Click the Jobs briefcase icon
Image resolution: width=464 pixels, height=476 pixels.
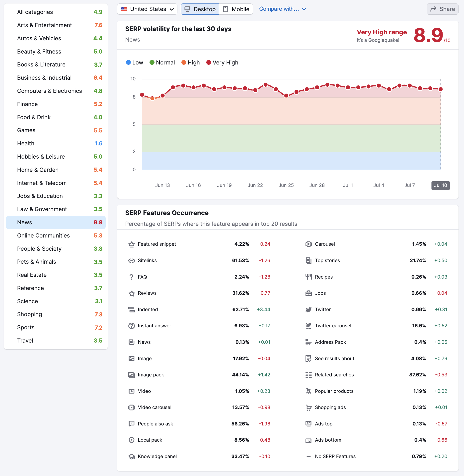point(309,293)
